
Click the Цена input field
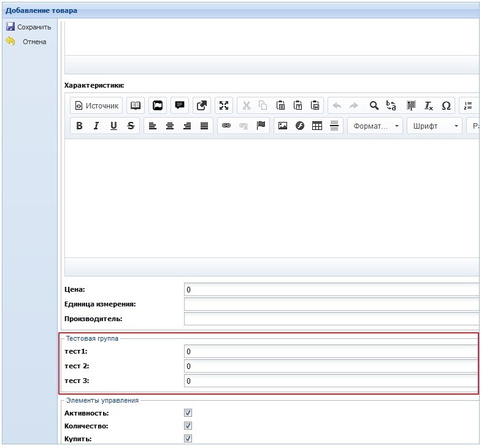pyautogui.click(x=331, y=289)
